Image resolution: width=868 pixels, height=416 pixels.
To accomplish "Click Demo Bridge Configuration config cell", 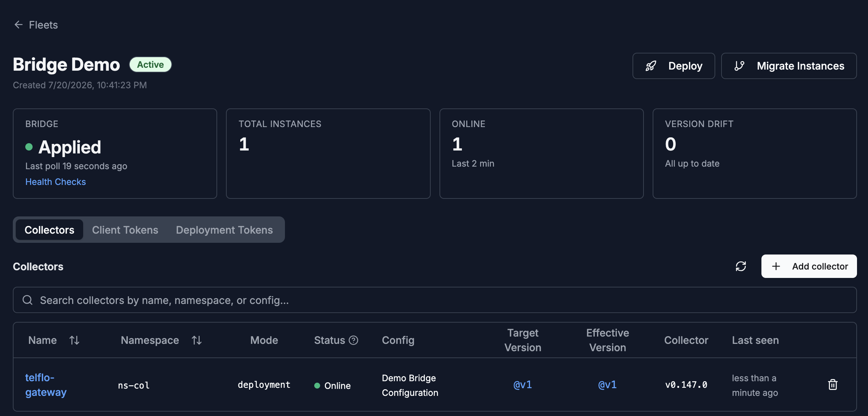I will coord(410,385).
